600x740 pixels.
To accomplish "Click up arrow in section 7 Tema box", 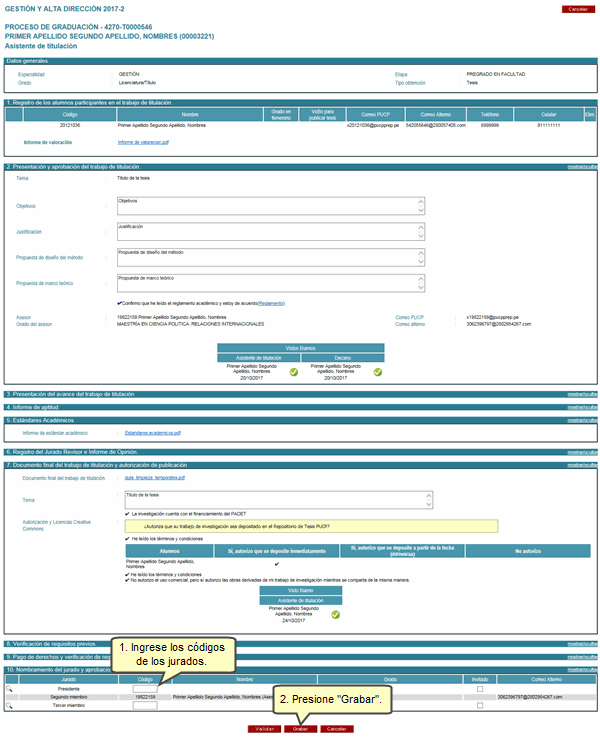I will click(429, 496).
